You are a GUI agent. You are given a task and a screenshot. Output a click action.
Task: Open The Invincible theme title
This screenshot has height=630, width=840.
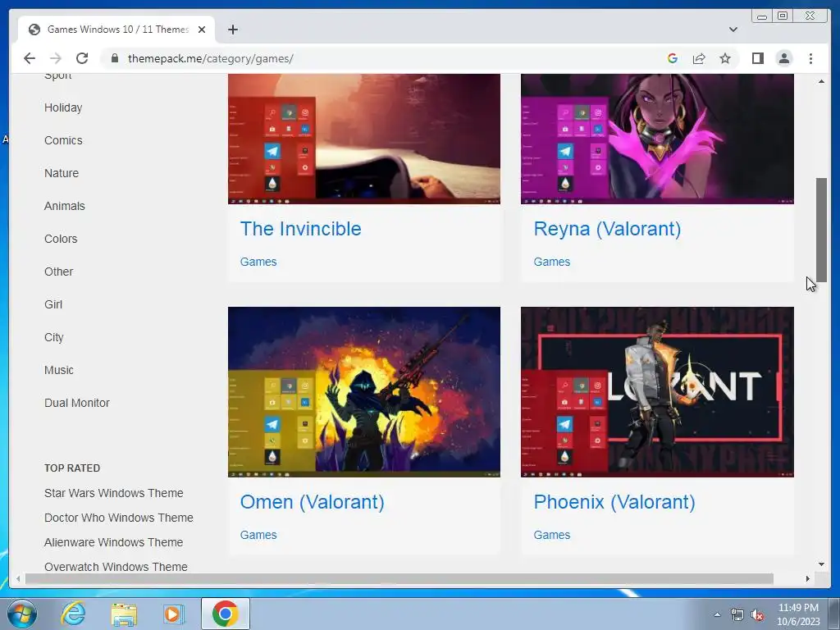coord(300,229)
